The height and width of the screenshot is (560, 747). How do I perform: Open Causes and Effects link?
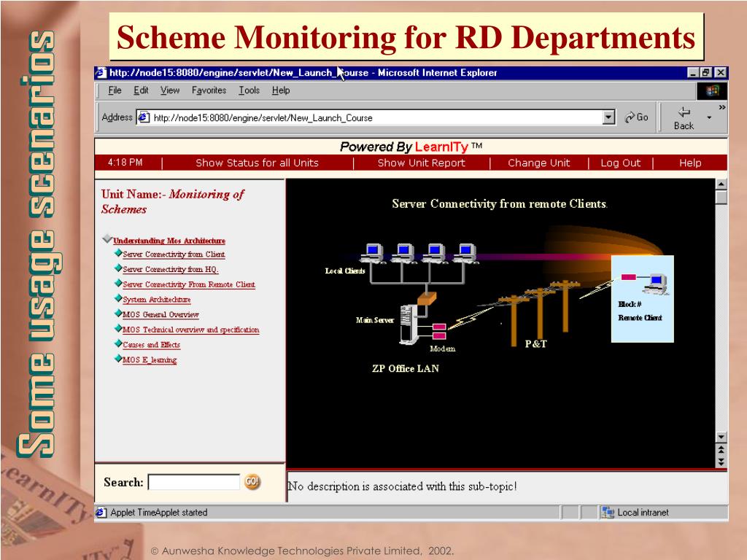click(152, 345)
